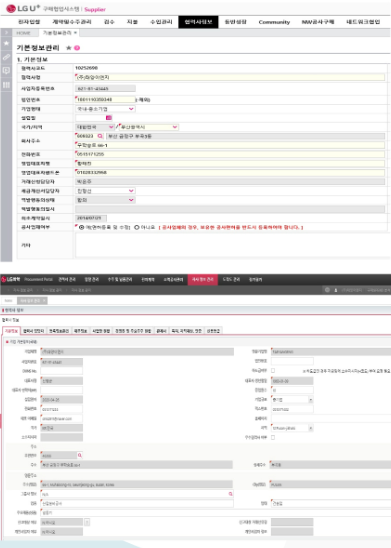The width and height of the screenshot is (391, 548).
Task: Open the 지불 menu
Action: point(132,22)
